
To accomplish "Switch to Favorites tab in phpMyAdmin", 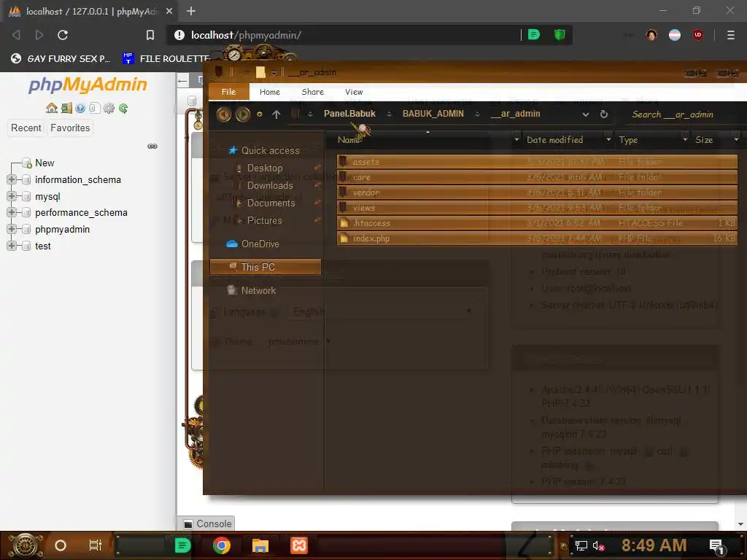I will tap(70, 128).
